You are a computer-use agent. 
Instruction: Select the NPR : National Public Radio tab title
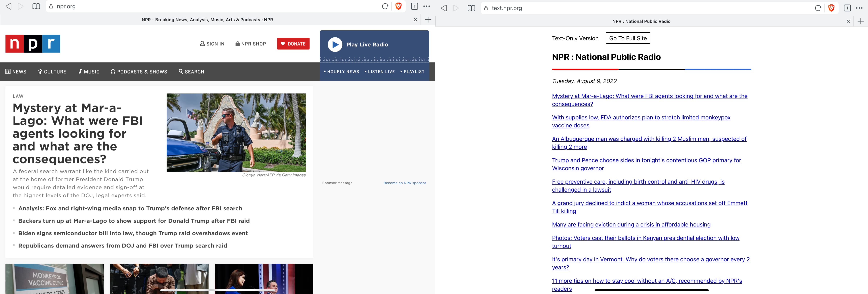pos(641,21)
